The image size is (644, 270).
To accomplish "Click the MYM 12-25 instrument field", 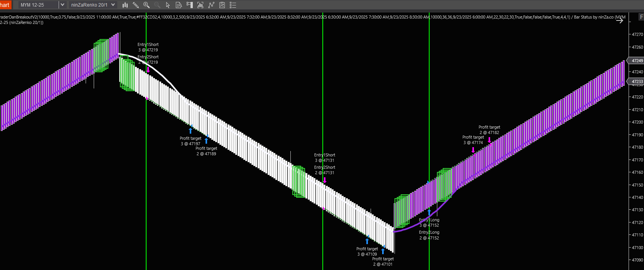I will [x=39, y=5].
